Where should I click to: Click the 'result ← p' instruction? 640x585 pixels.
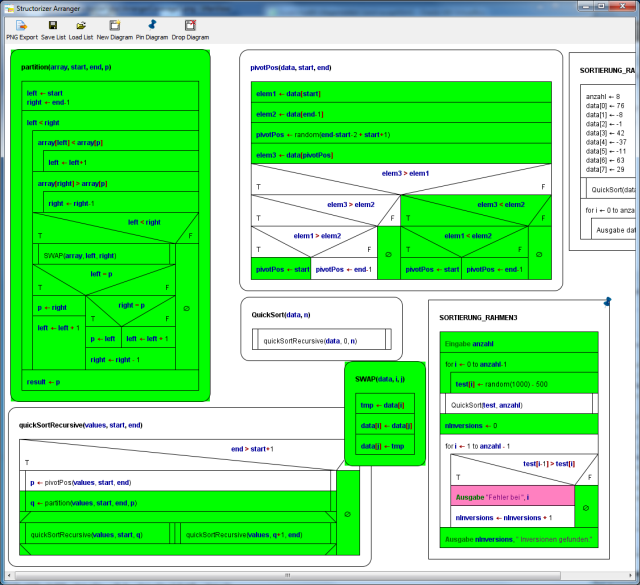click(x=110, y=380)
